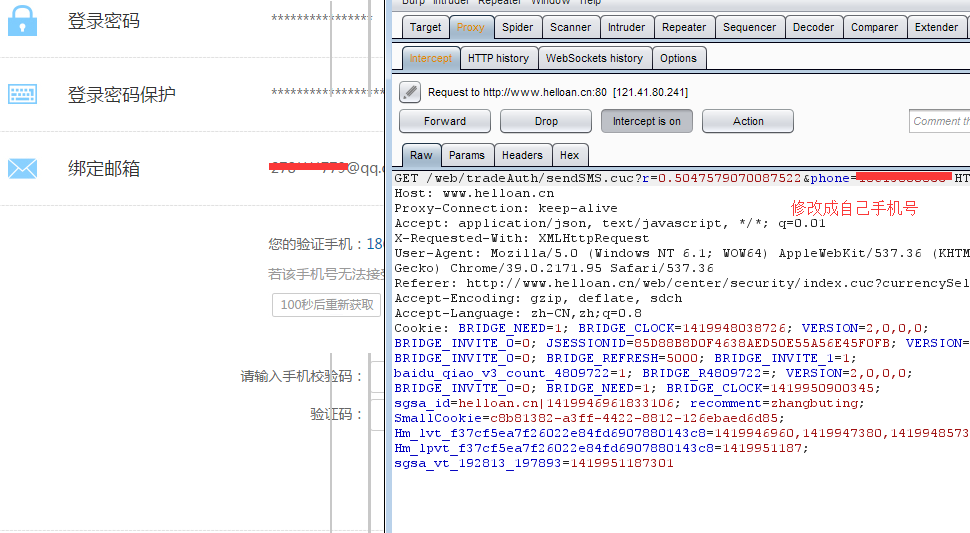Open the WebSockets history sub-tab
970x533 pixels.
594,58
